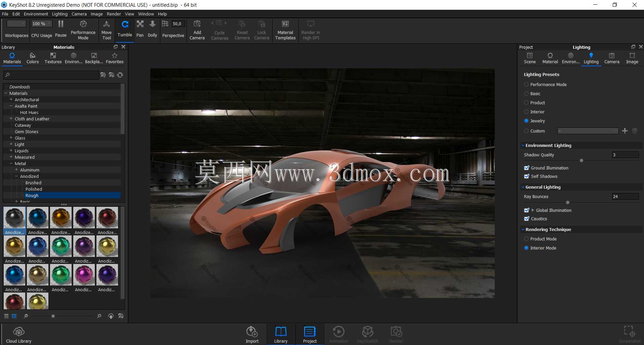Open the File menu
644x345 pixels.
5,14
